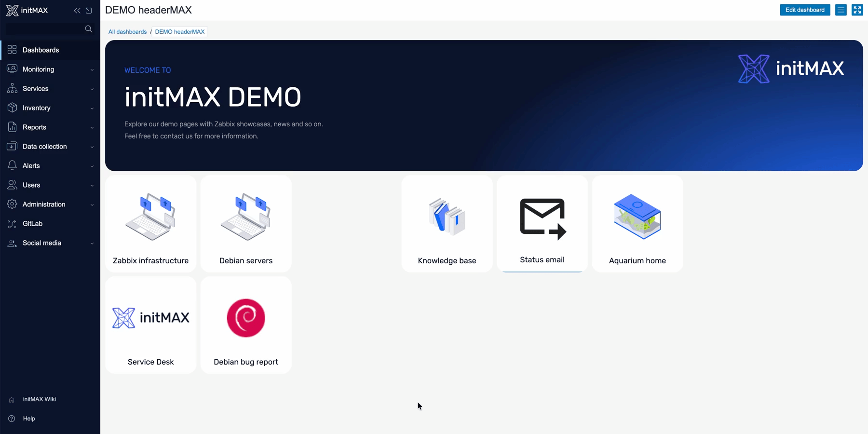Click the sidebar hide toggle icon
Image resolution: width=868 pixels, height=434 pixels.
89,11
